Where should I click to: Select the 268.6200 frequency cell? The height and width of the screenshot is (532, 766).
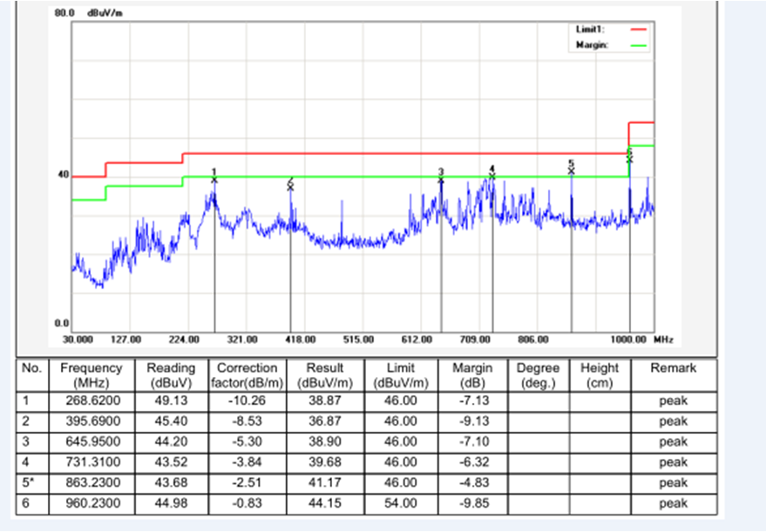91,401
